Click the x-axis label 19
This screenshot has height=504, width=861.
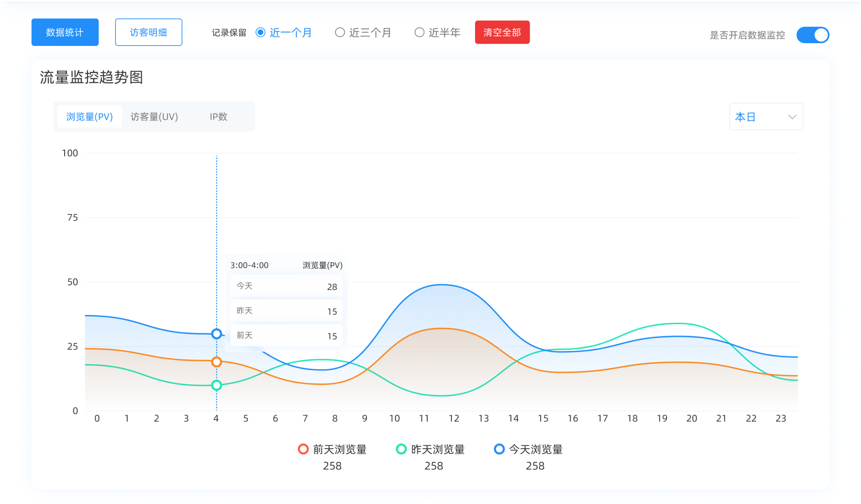tap(662, 418)
